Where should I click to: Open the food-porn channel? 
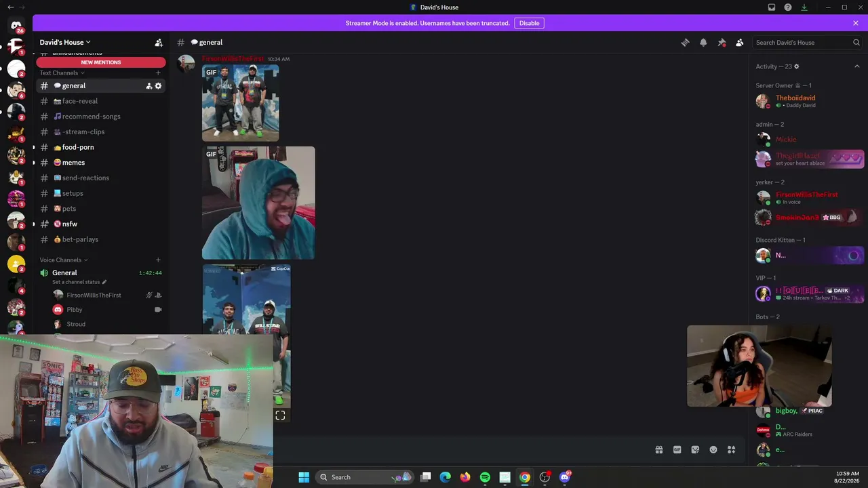pos(101,147)
